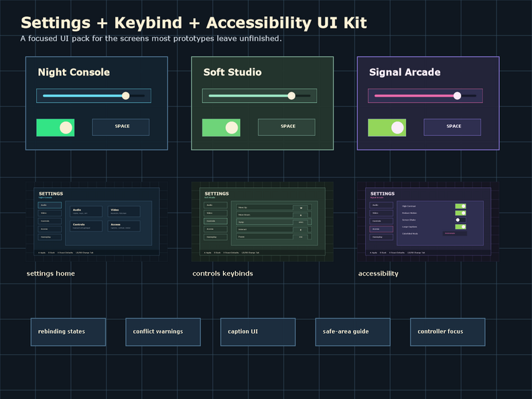Open the controls keybinds preview thumbnail
This screenshot has width=532, height=399.
[x=262, y=222]
